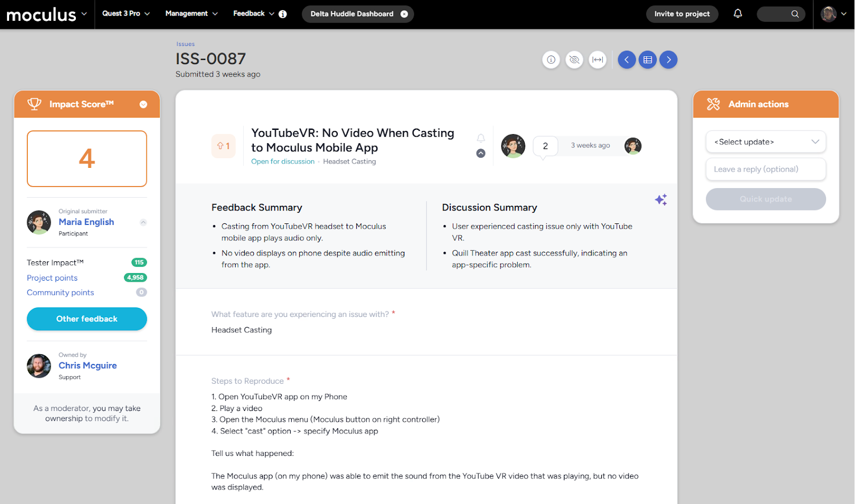Close the Delta Huddle Dashboard chip

click(x=405, y=14)
